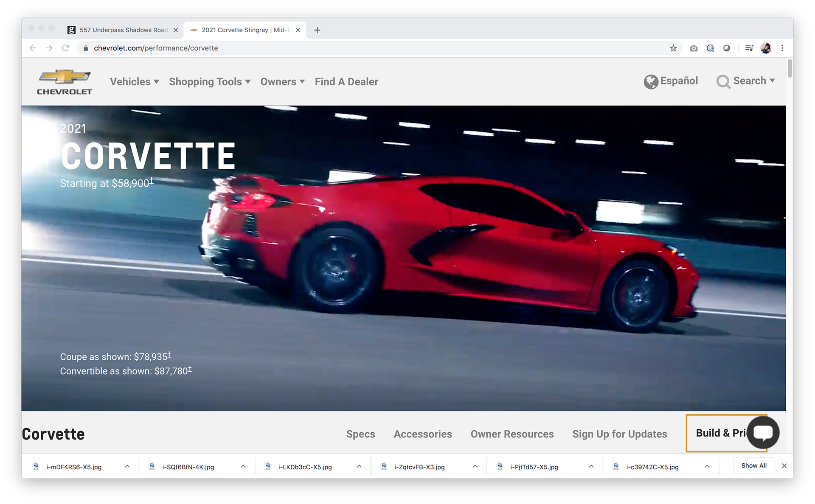Image resolution: width=815 pixels, height=504 pixels.
Task: Open the downloaded i-LKDb3cC-X5.jpg file
Action: pyautogui.click(x=305, y=467)
